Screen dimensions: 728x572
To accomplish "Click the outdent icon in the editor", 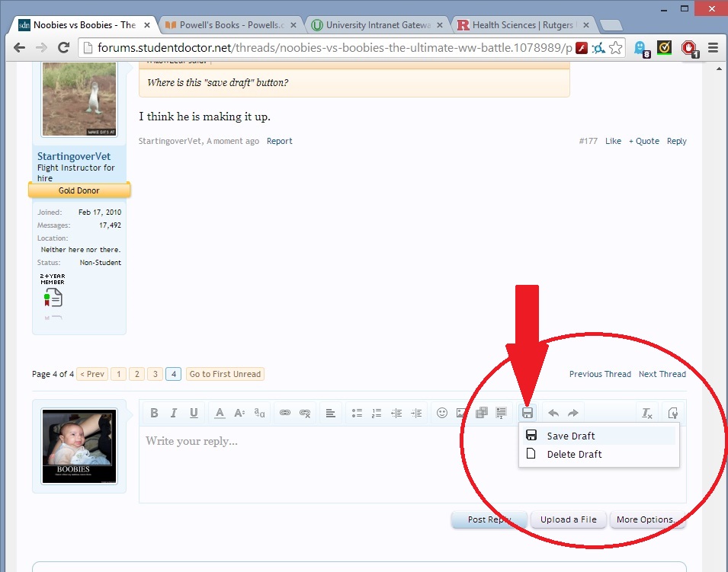I will click(x=396, y=413).
